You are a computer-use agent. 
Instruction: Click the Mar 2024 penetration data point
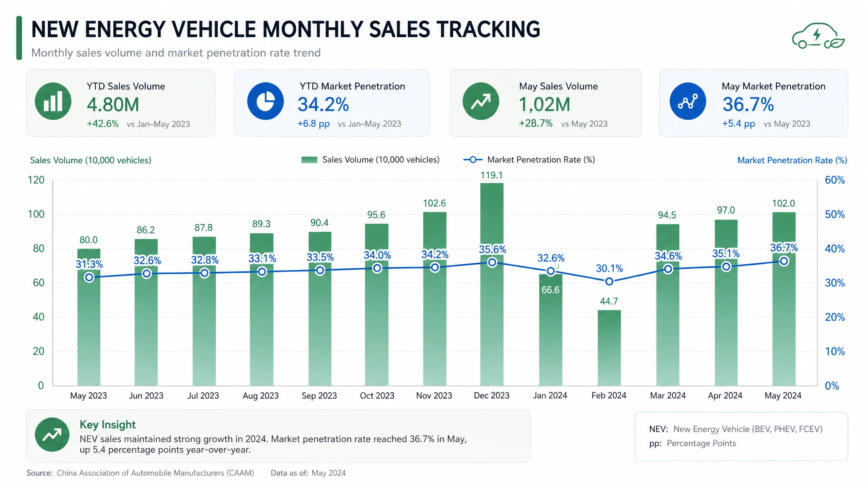668,269
